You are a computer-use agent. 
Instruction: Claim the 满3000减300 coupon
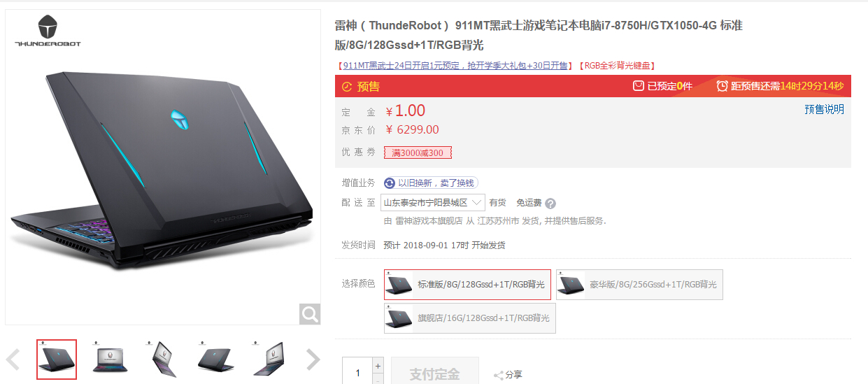(x=418, y=152)
